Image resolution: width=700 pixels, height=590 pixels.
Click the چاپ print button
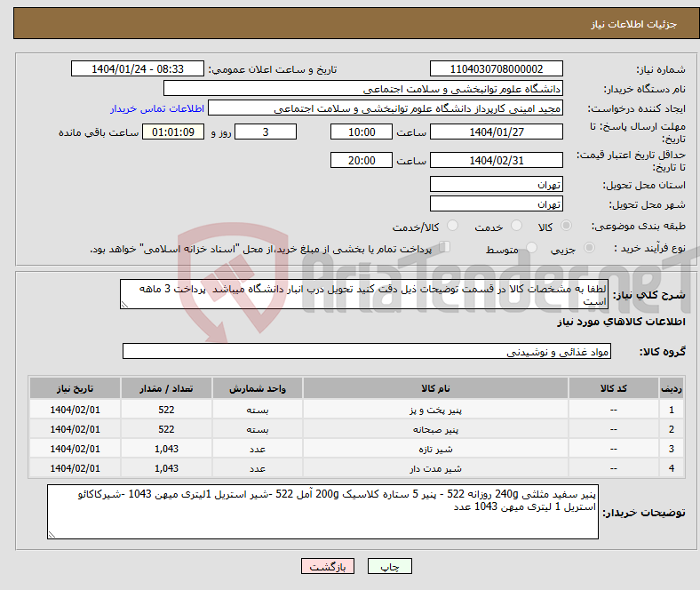390,566
